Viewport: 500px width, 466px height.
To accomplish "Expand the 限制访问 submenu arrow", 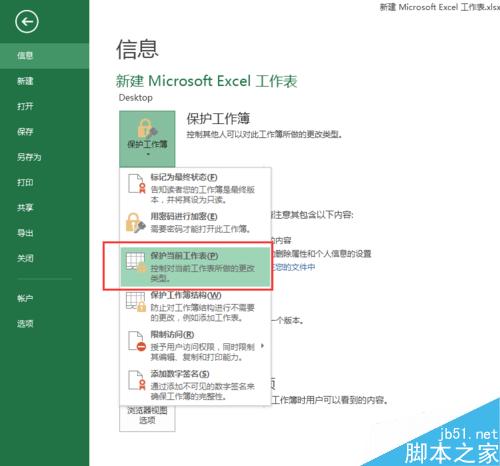I will click(263, 346).
